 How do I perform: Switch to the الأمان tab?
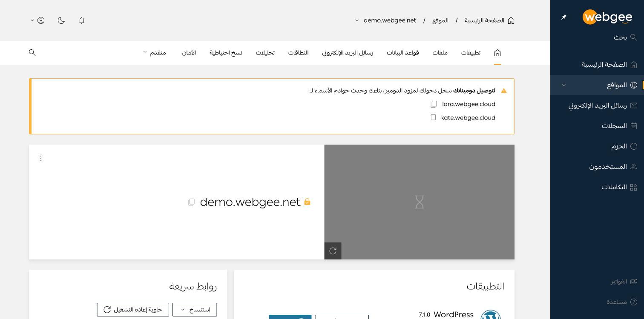189,53
